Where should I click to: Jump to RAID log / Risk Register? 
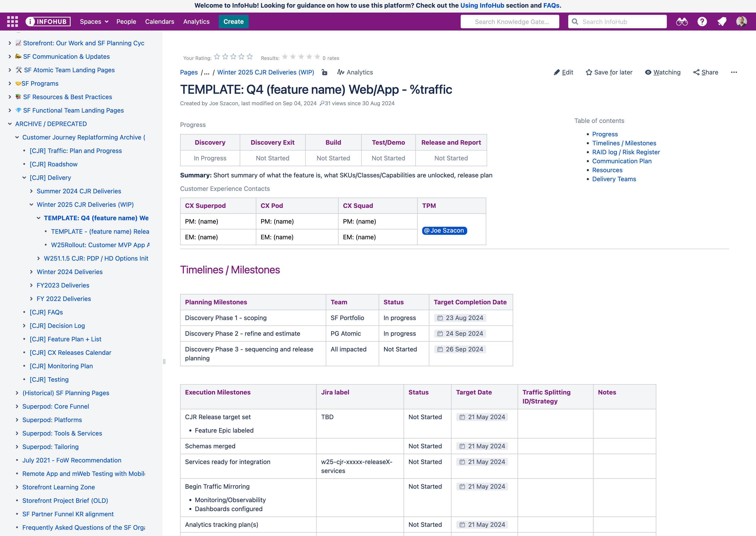coord(626,152)
